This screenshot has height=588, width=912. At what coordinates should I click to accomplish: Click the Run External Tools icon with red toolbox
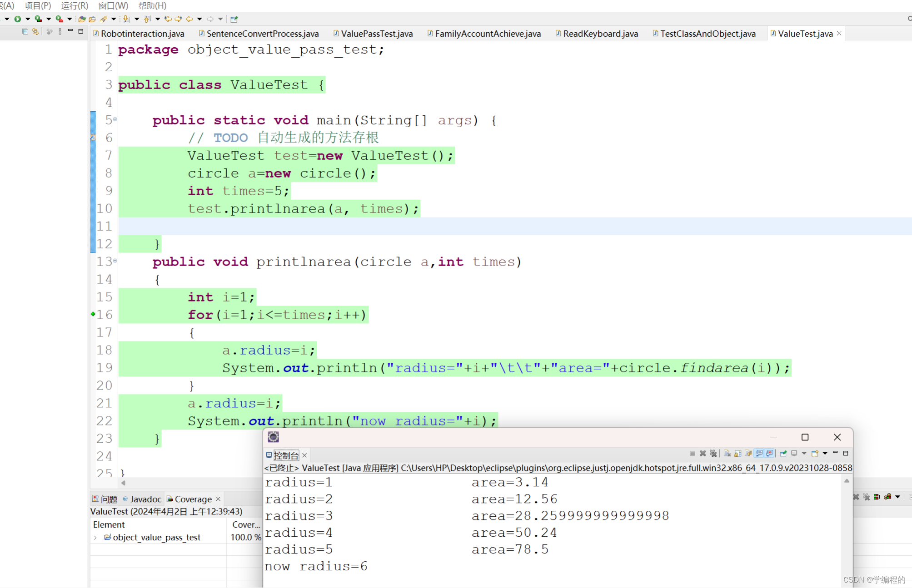pyautogui.click(x=59, y=19)
